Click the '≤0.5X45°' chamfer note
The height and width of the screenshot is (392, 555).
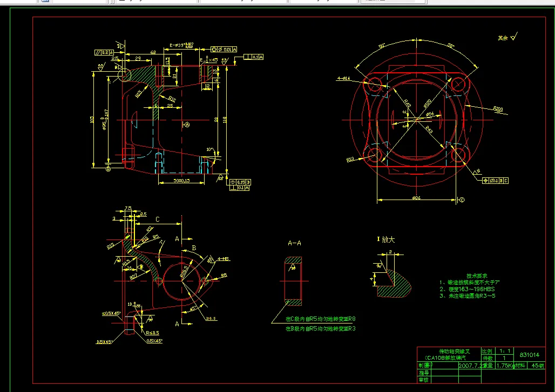112,313
